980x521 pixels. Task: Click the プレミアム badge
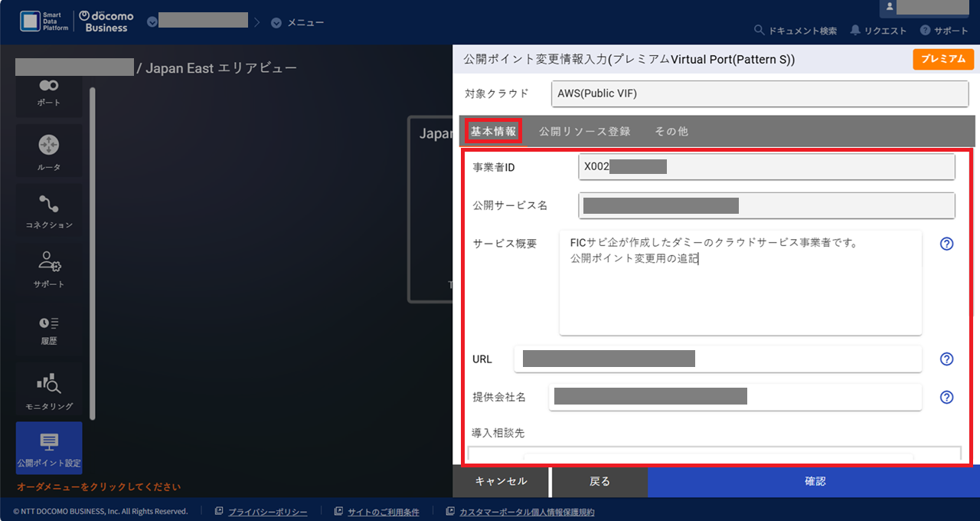(943, 59)
